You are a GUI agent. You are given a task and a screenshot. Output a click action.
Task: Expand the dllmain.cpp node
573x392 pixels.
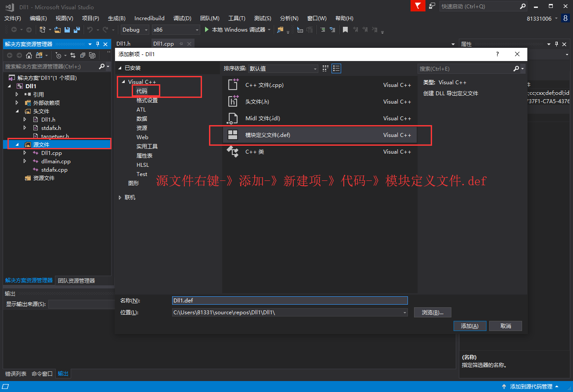coord(25,162)
